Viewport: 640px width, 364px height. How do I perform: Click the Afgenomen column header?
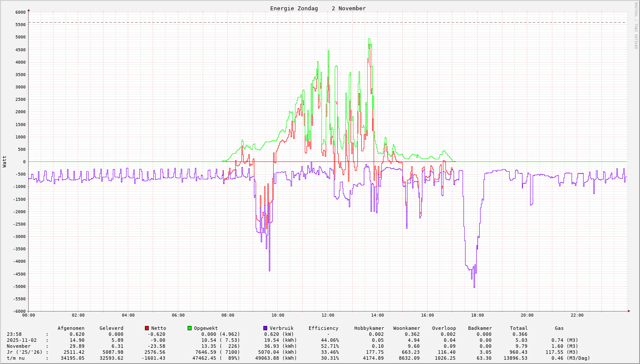coord(71,328)
